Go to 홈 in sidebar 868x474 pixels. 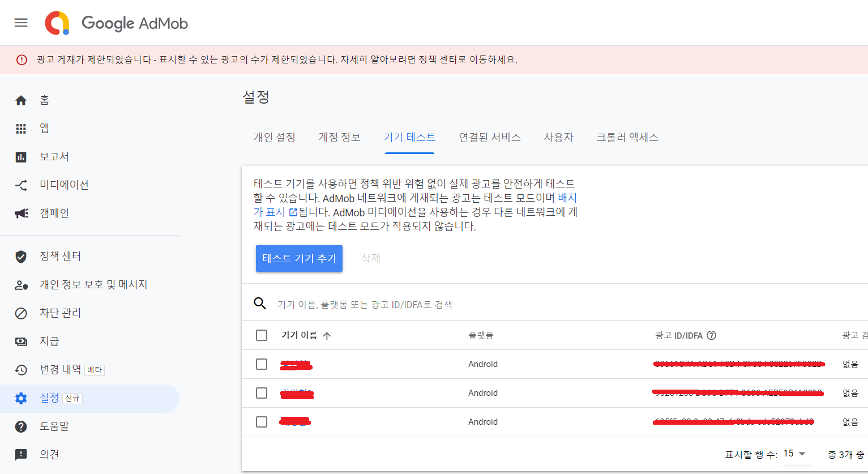click(44, 100)
